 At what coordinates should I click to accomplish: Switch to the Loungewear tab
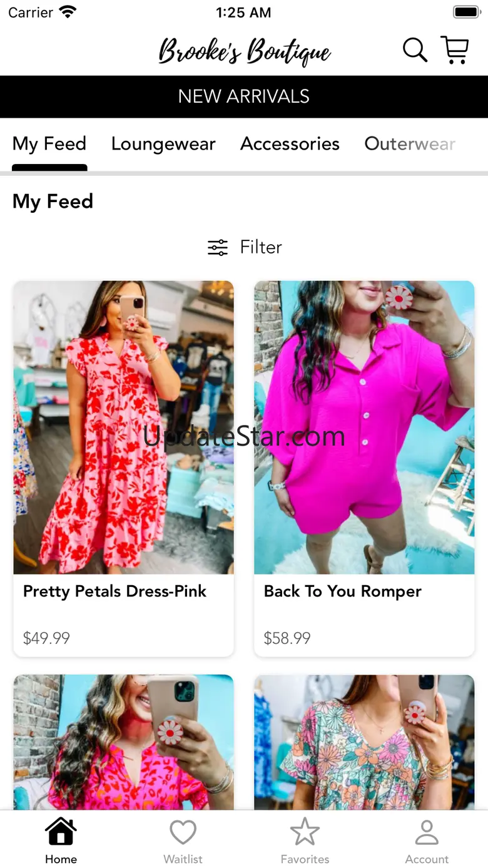point(163,144)
